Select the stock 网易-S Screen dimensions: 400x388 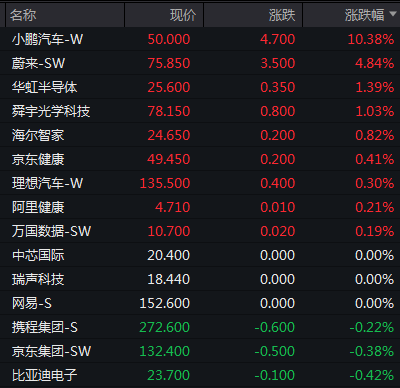coord(32,303)
